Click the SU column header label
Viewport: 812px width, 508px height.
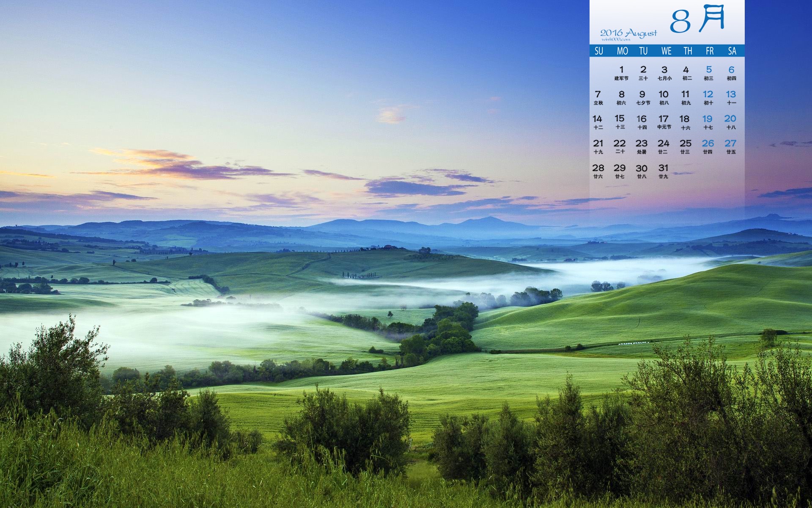tap(598, 52)
